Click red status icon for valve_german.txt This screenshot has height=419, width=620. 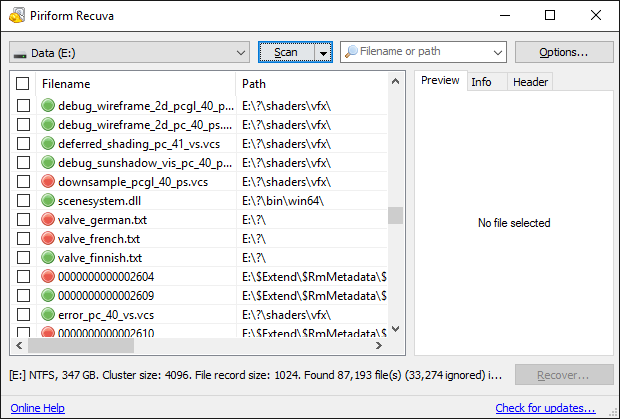(48, 219)
